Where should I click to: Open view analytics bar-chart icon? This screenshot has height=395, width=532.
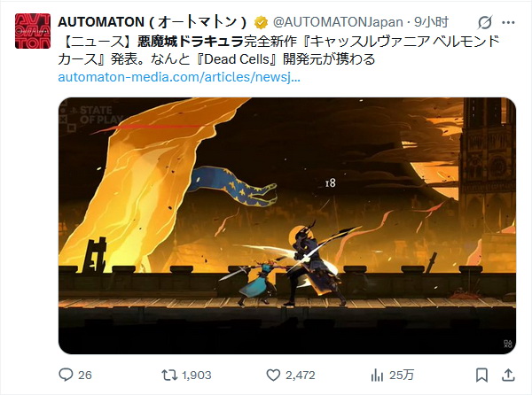tap(377, 375)
